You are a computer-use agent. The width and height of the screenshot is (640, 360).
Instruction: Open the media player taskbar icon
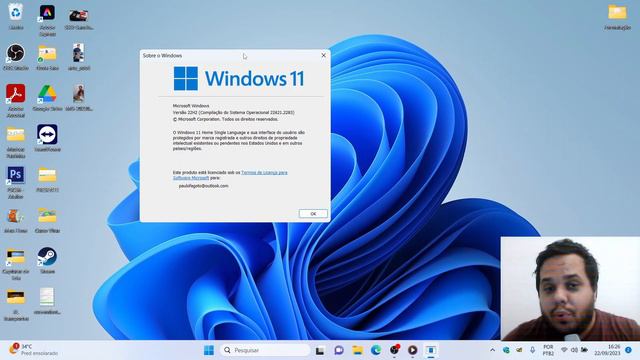tap(413, 350)
